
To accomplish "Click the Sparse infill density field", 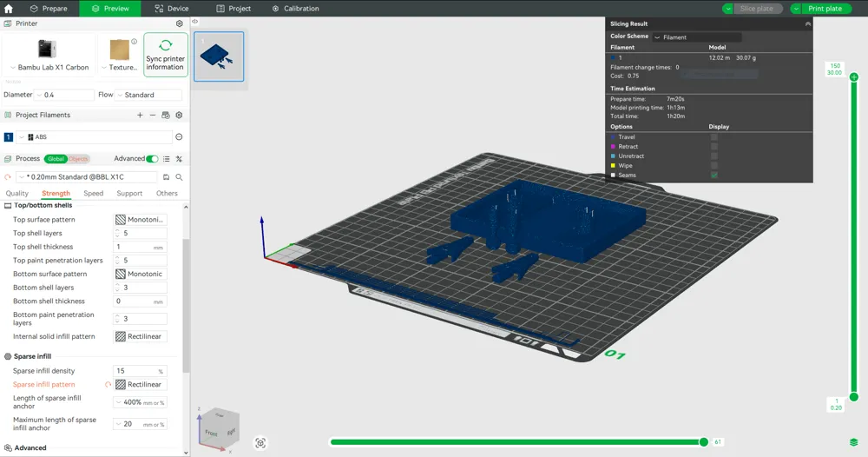I will pyautogui.click(x=140, y=371).
